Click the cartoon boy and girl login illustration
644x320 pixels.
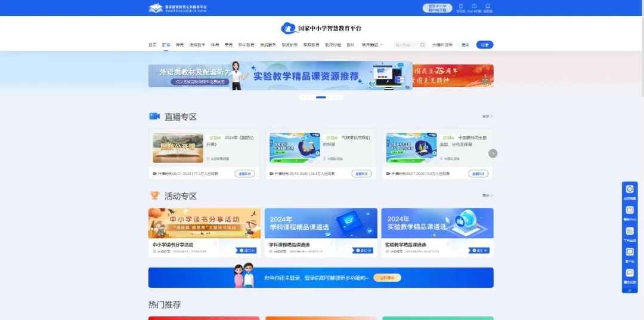243,275
